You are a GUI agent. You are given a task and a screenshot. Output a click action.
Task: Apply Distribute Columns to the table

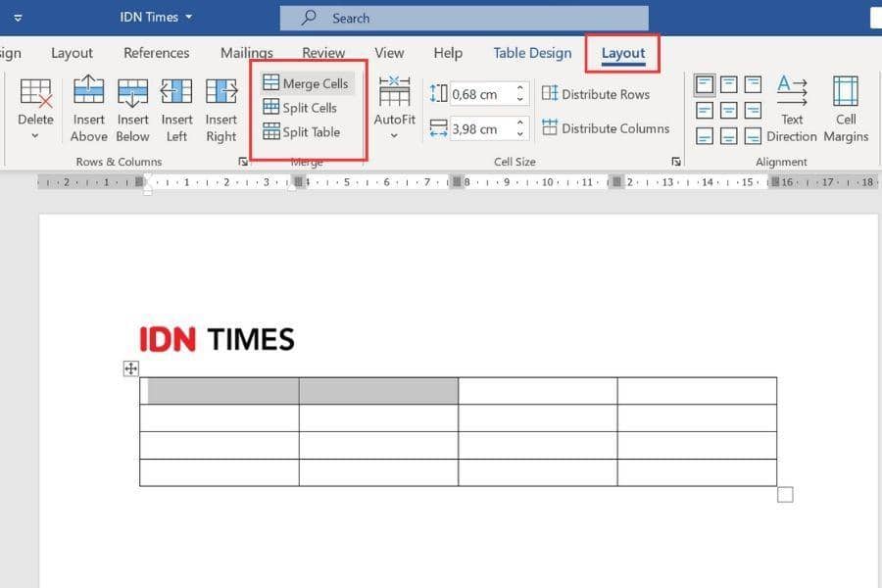point(607,128)
